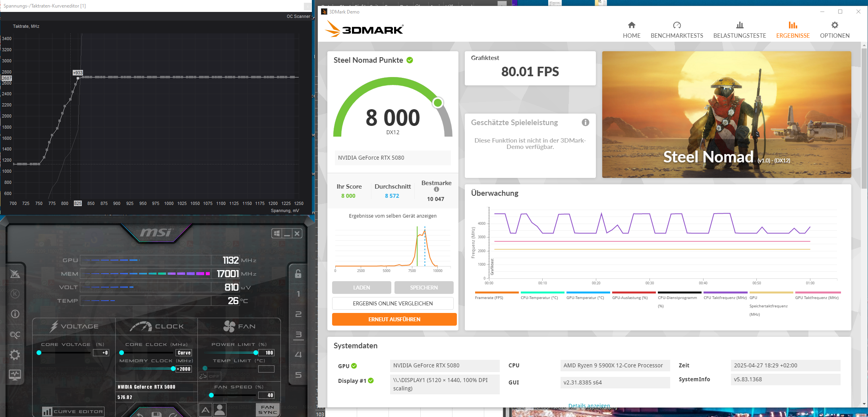Click the green checkmark next to GPU in Systemdaten
Viewport: 868px width, 417px height.
pyautogui.click(x=354, y=366)
